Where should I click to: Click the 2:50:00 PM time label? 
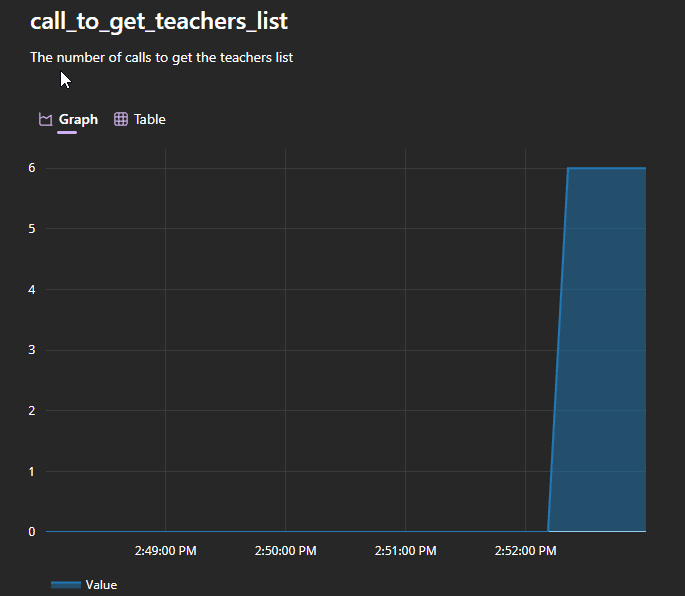286,551
